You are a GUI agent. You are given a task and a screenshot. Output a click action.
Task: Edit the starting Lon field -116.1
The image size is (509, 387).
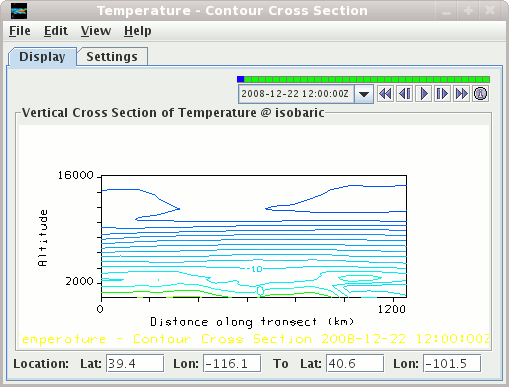click(232, 363)
